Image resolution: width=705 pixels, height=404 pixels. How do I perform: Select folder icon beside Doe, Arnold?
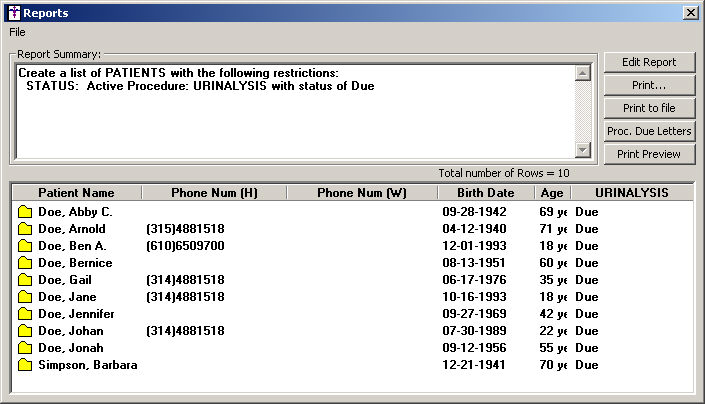(x=25, y=229)
